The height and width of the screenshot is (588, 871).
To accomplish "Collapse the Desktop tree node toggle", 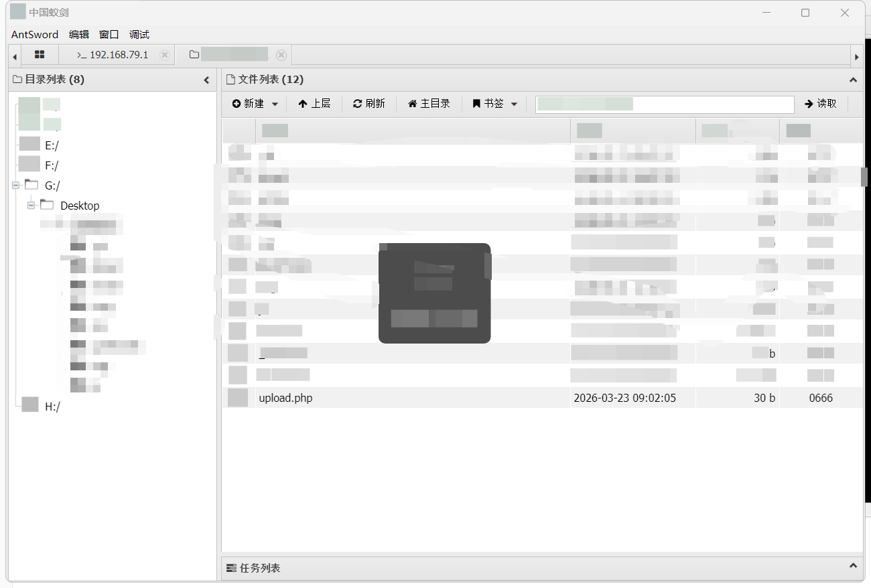I will (31, 206).
